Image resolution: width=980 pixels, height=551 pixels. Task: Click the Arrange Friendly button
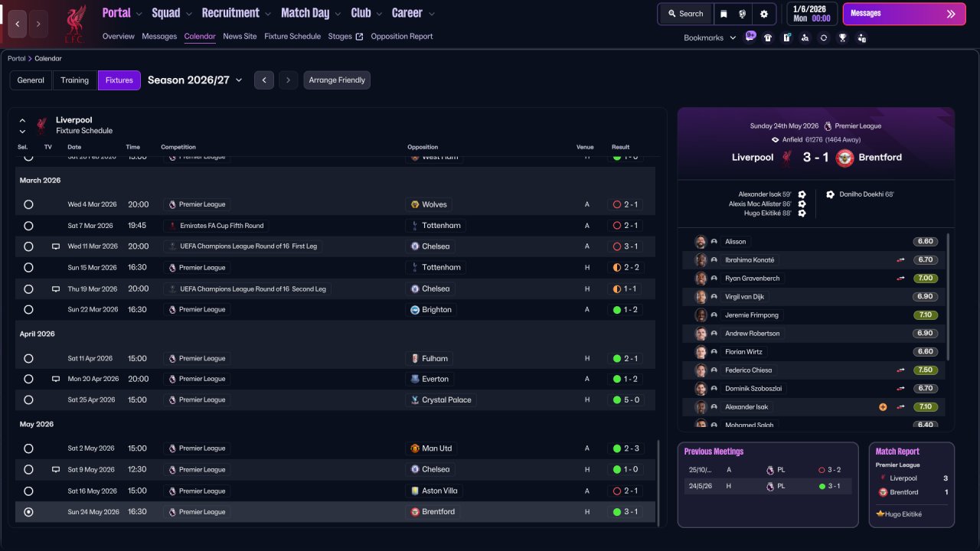click(337, 80)
